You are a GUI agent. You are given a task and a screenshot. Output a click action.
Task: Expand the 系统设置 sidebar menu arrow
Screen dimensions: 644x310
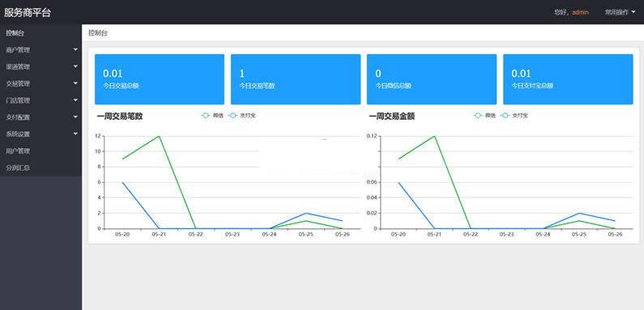75,134
